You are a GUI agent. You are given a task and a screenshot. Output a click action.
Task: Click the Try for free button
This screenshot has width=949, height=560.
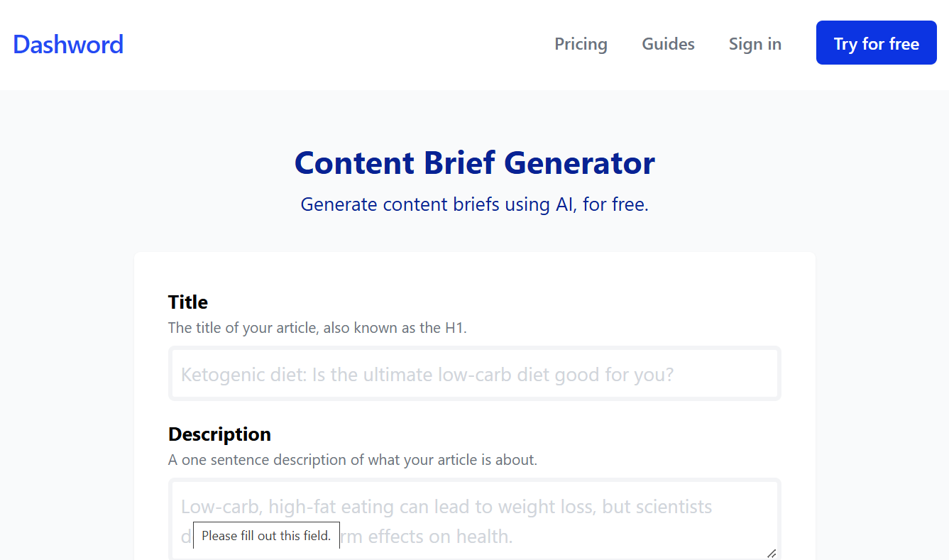click(x=876, y=43)
